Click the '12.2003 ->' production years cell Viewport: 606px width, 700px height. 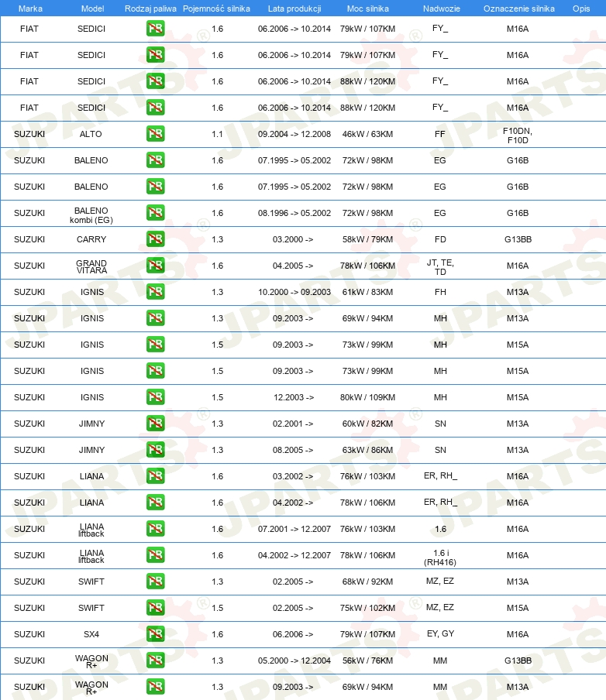[294, 397]
